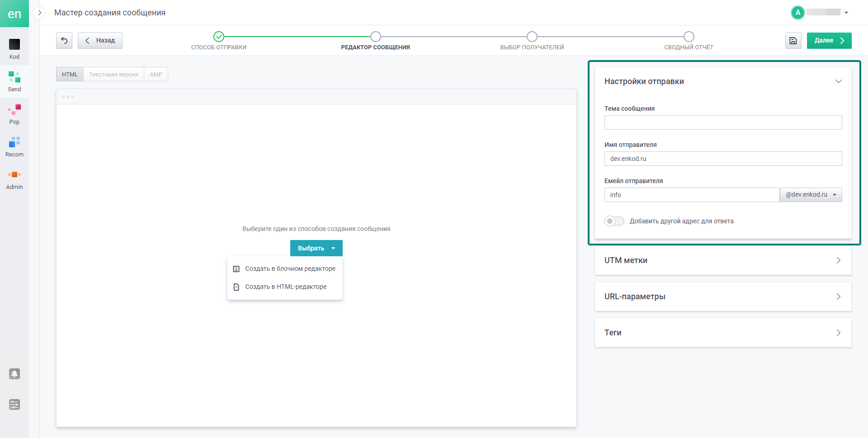Open the Pop module

click(14, 114)
